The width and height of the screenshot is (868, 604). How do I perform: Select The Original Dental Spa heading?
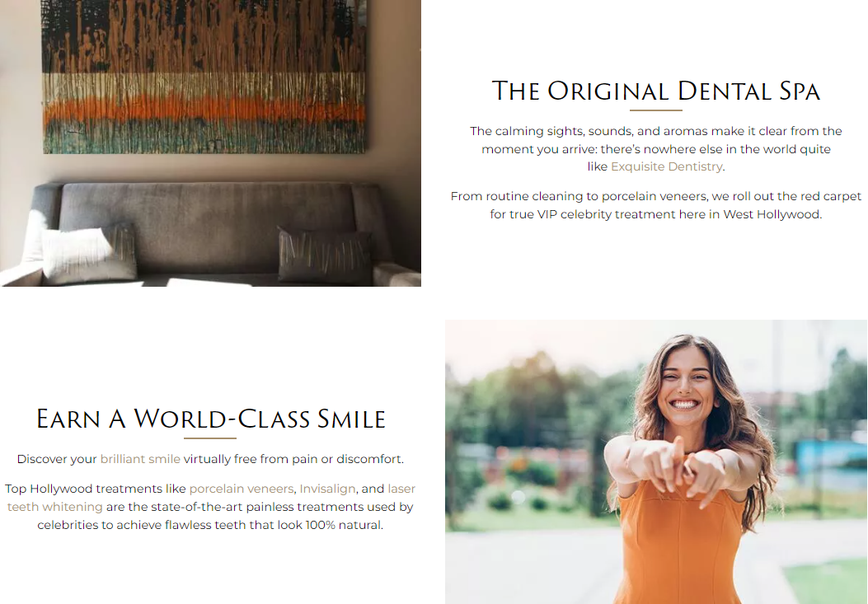coord(656,91)
